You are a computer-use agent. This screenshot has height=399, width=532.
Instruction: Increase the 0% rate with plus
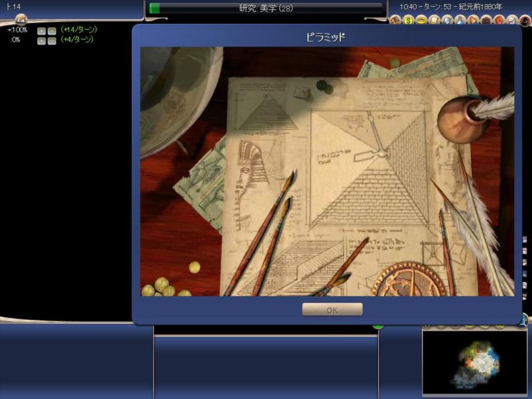point(41,41)
